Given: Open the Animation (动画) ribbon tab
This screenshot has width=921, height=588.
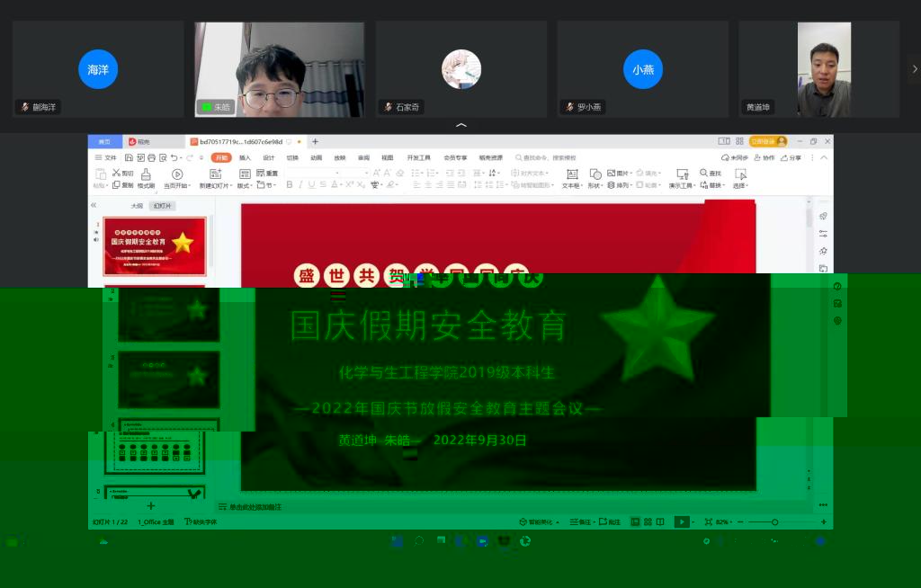Looking at the screenshot, I should click(x=316, y=157).
